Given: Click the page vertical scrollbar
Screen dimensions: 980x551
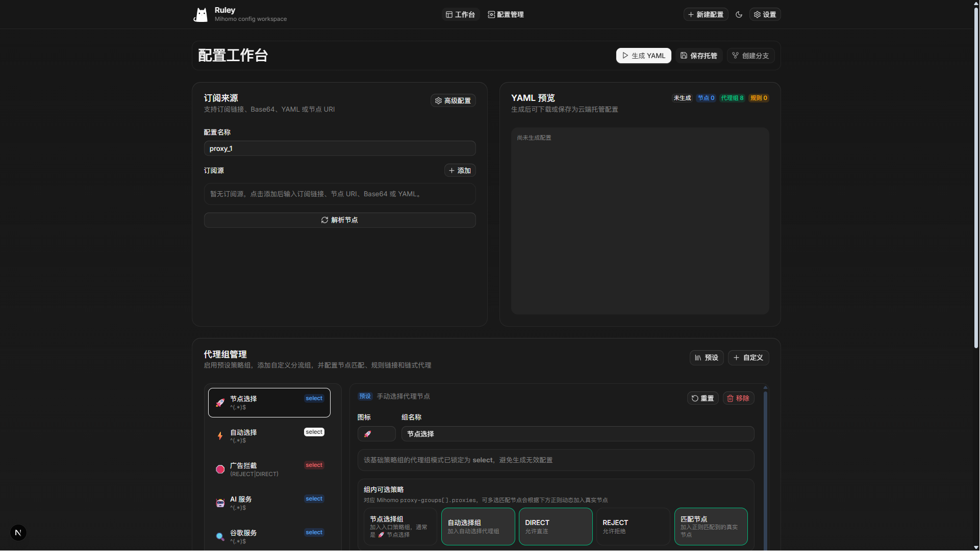Looking at the screenshot, I should tap(976, 178).
